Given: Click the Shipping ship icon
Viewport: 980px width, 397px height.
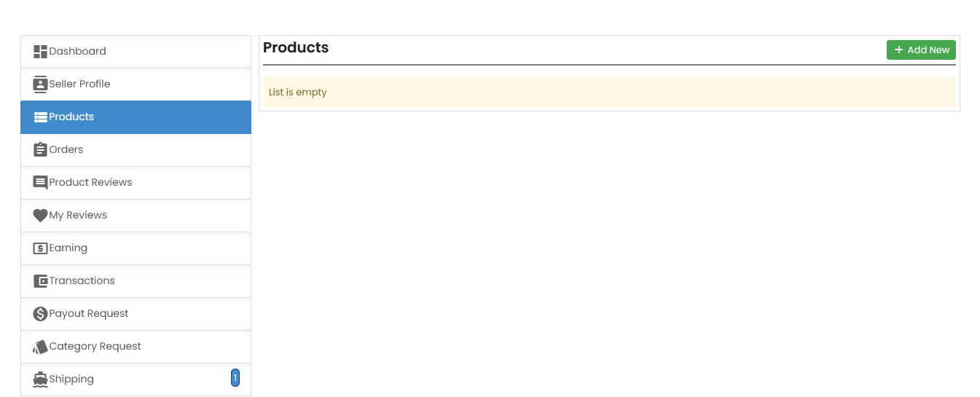Looking at the screenshot, I should tap(40, 380).
